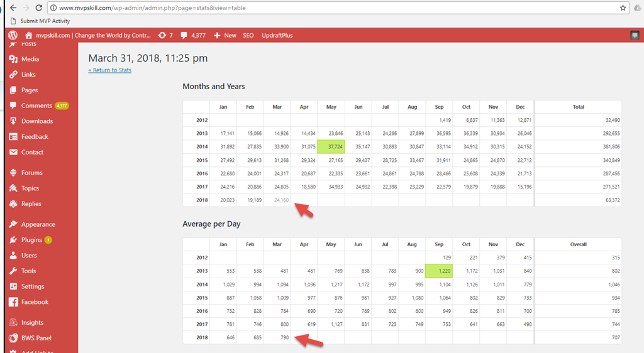The image size is (644, 353).
Task: Click the 34,933 value for May 2017
Action: point(336,187)
